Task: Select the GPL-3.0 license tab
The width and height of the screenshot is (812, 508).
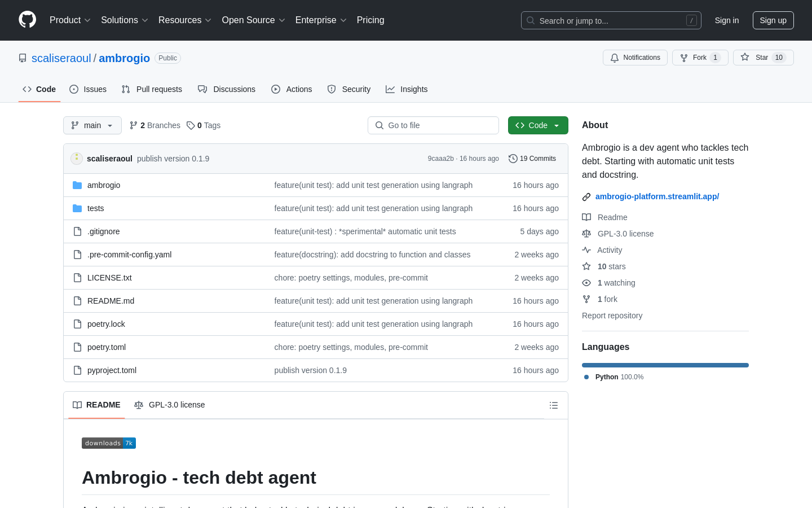Action: (170, 405)
